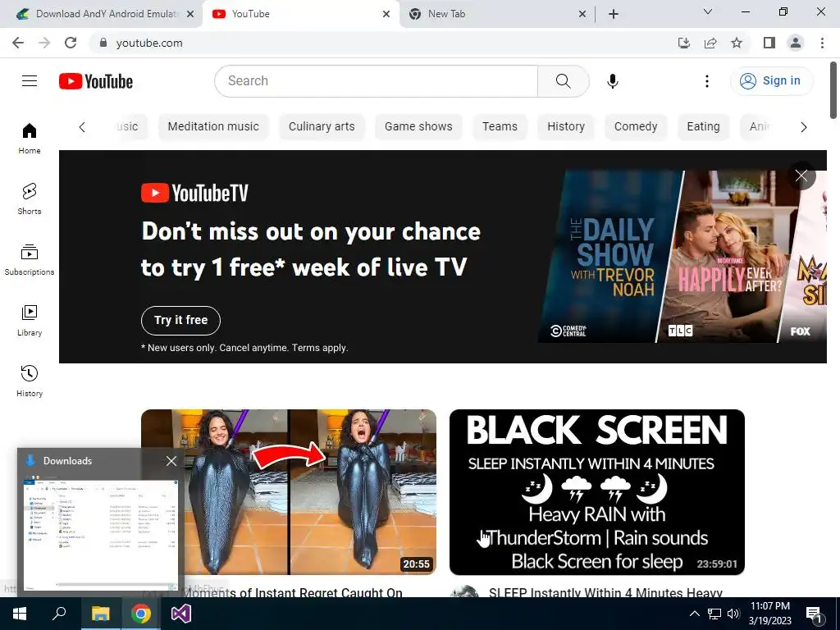This screenshot has height=630, width=840.
Task: Click the site lock icon
Action: [x=103, y=43]
